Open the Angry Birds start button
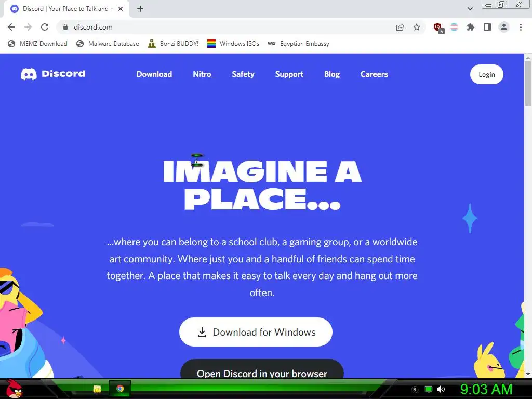Viewport: 532px width, 399px height. pyautogui.click(x=14, y=389)
